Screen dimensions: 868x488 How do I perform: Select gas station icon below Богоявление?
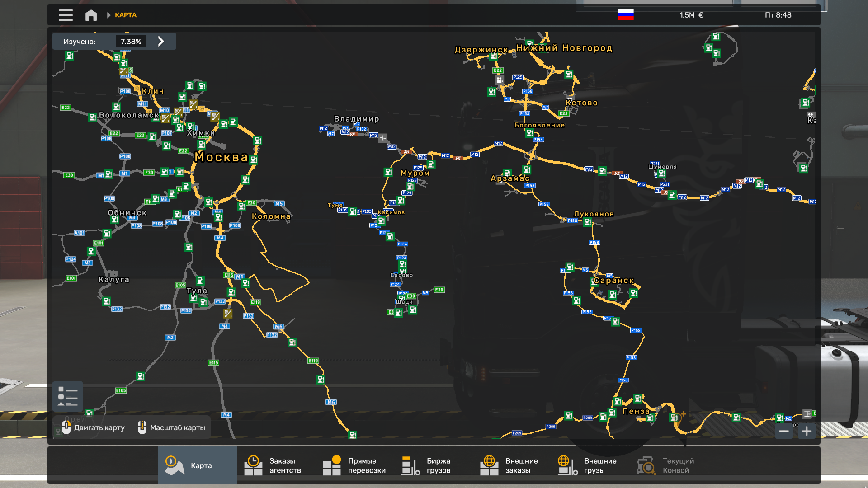point(529,133)
